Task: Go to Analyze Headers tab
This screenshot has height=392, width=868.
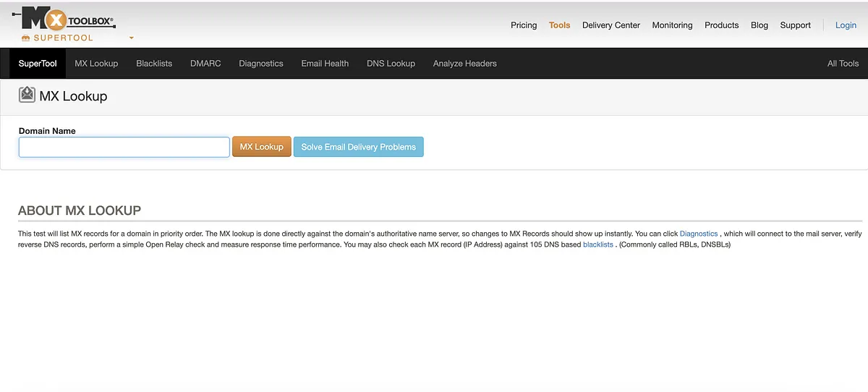Action: 465,64
